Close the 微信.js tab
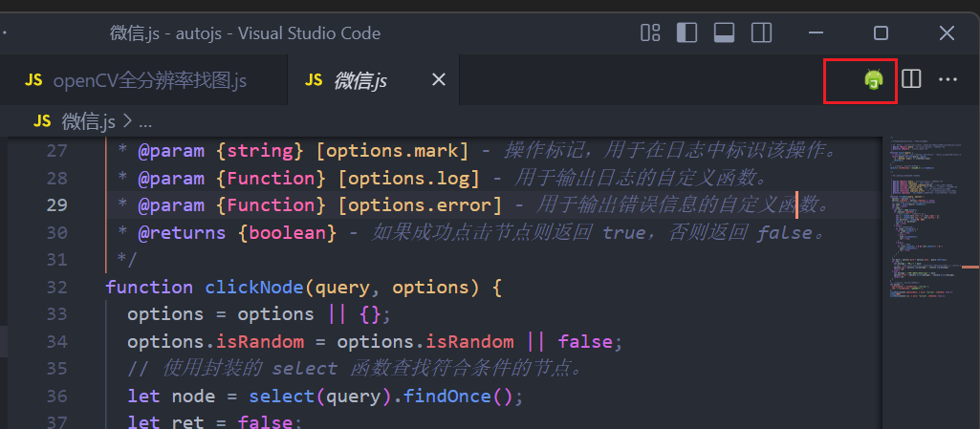This screenshot has width=980, height=429. click(x=440, y=79)
